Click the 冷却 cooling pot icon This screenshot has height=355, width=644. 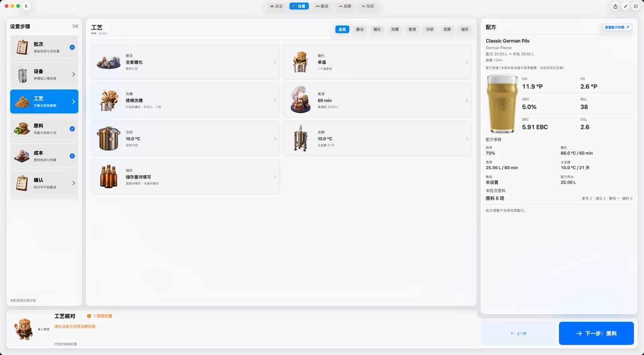coord(108,138)
